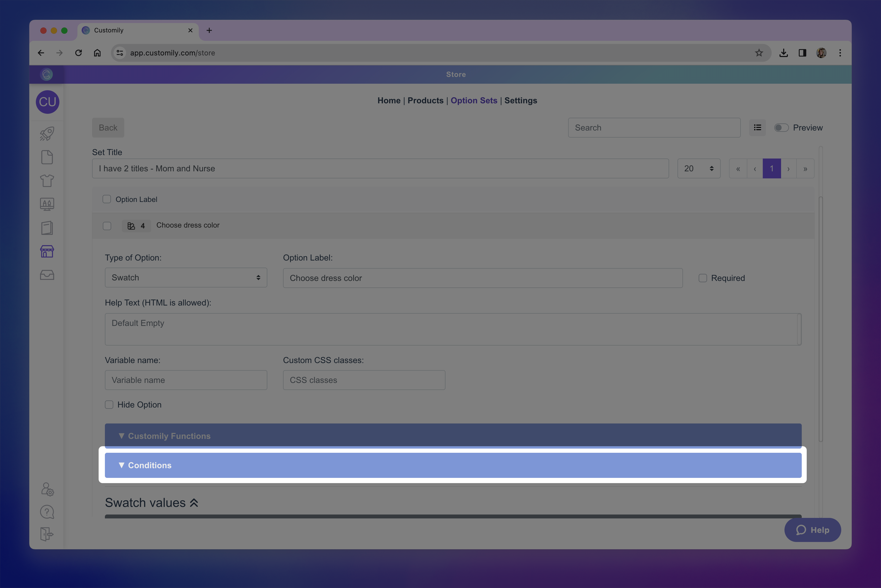Click the logout door icon
881x588 pixels.
pyautogui.click(x=47, y=534)
